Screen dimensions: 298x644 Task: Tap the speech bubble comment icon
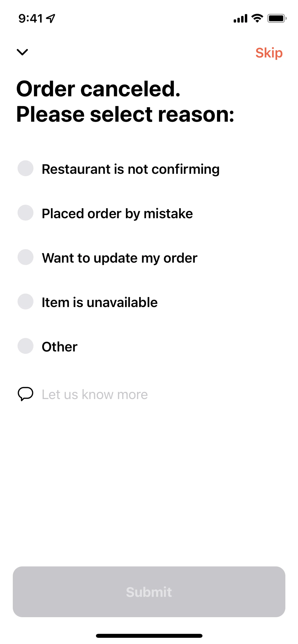25,394
